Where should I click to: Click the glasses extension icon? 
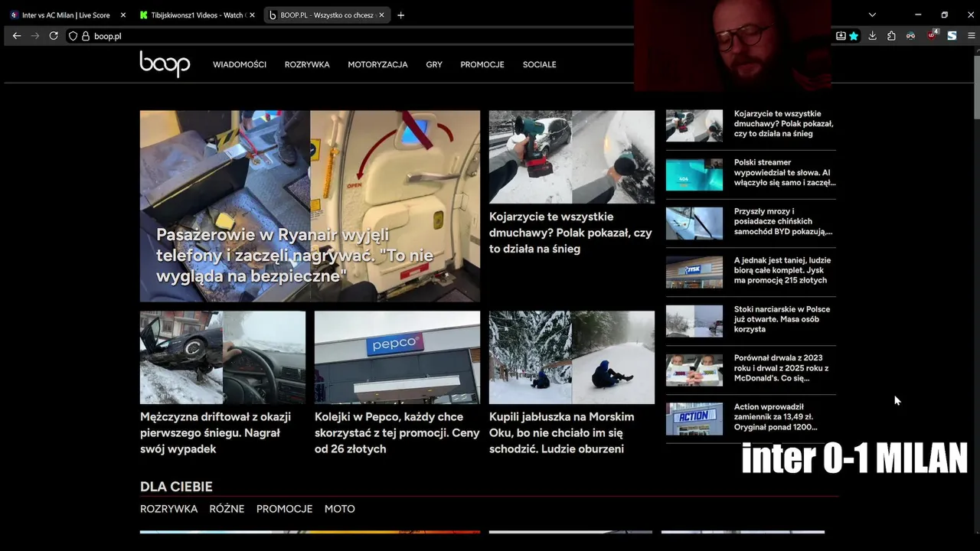(910, 36)
